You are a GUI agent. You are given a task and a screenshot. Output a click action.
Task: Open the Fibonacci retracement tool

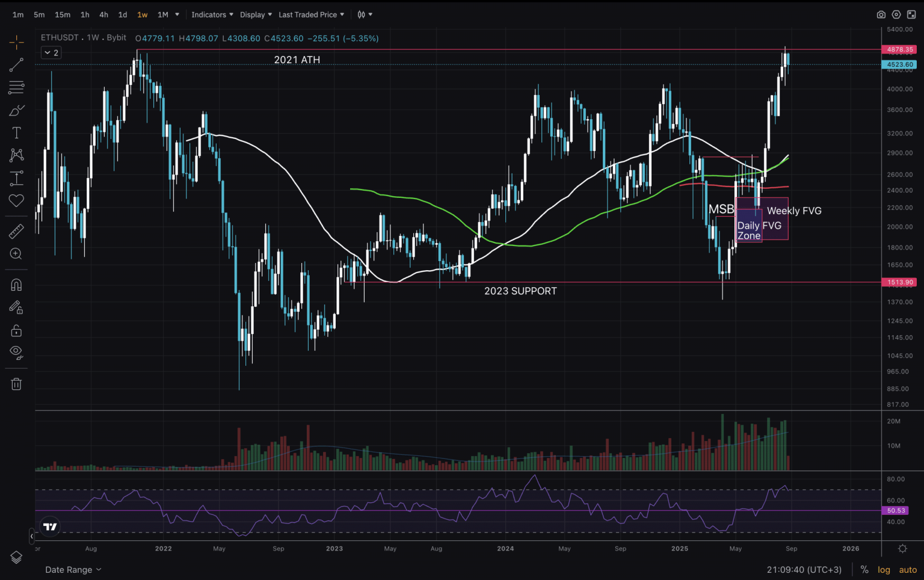click(x=16, y=87)
